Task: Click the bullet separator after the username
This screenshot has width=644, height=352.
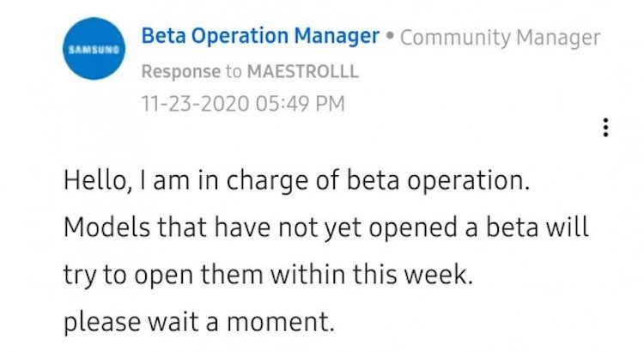Action: tap(390, 38)
